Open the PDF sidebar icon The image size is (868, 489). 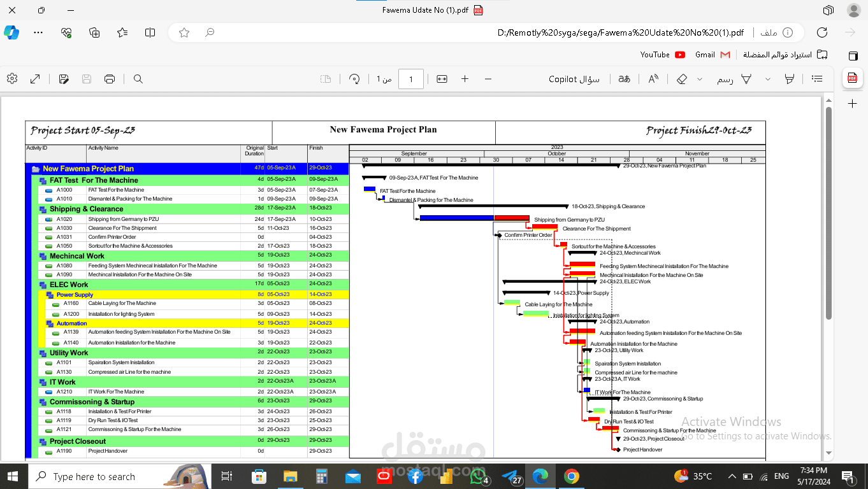[x=852, y=78]
